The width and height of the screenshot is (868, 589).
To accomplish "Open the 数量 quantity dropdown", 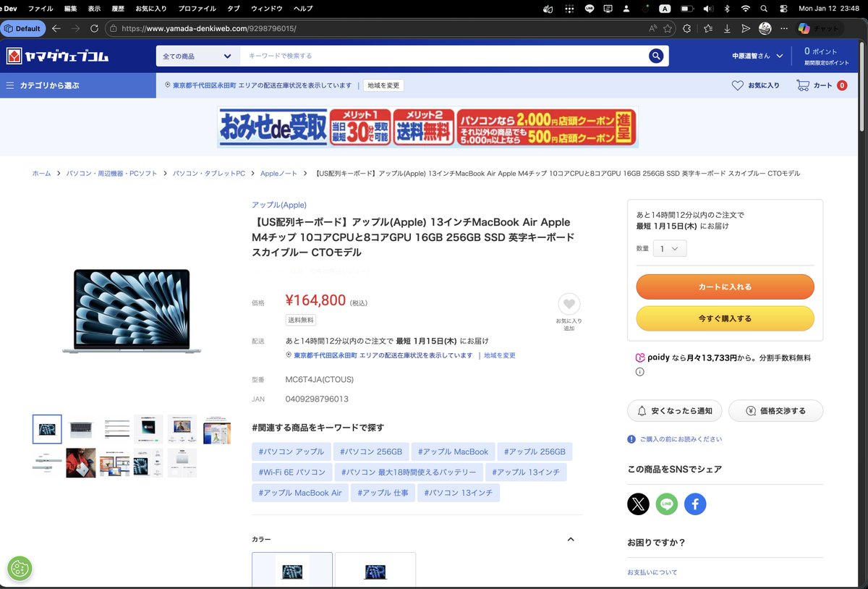I will pos(670,248).
